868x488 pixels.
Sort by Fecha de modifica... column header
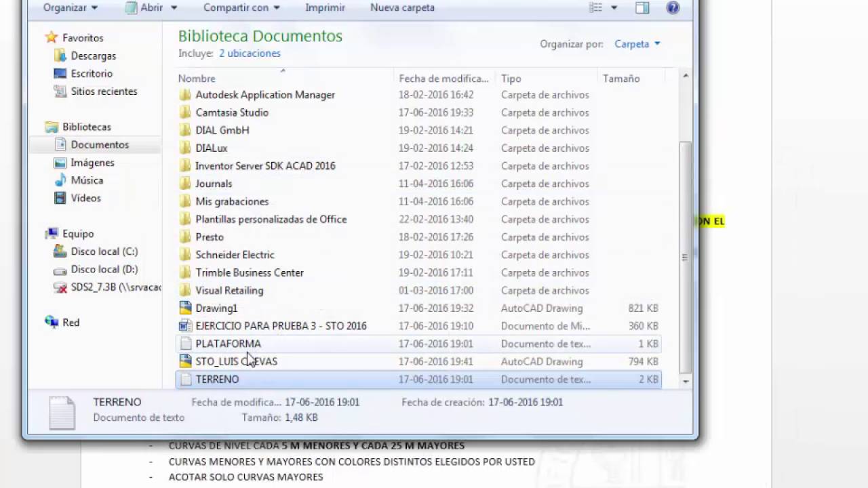pos(444,79)
